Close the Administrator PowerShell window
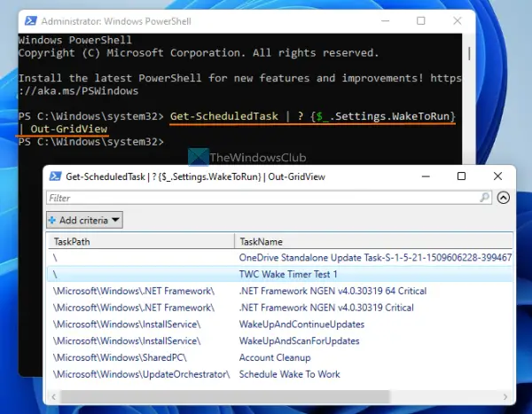The width and height of the screenshot is (532, 414). 457,21
